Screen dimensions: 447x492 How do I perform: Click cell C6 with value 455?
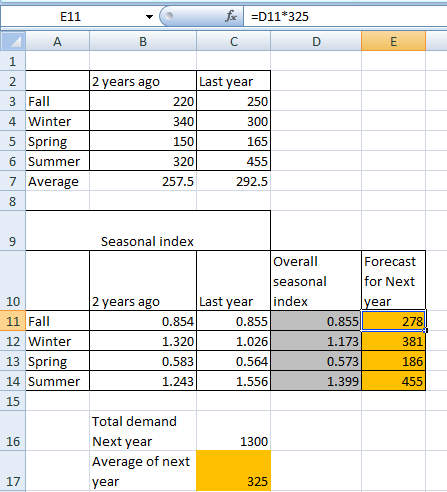(234, 161)
